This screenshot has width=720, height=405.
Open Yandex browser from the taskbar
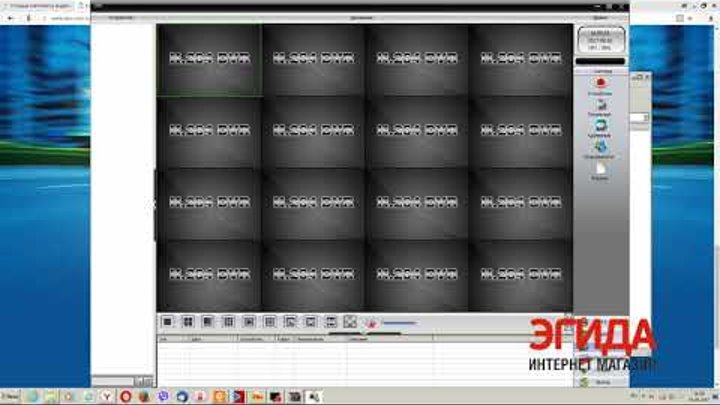[108, 397]
